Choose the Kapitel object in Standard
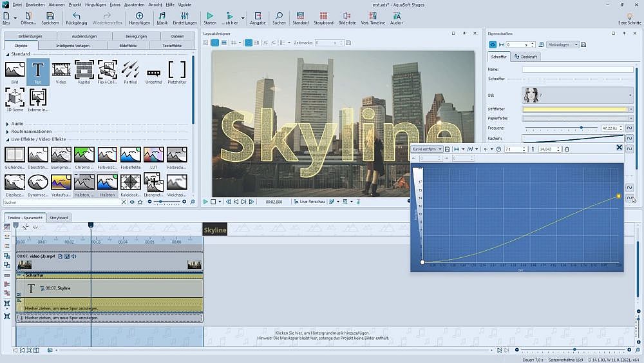This screenshot has height=363, width=644. [x=84, y=70]
